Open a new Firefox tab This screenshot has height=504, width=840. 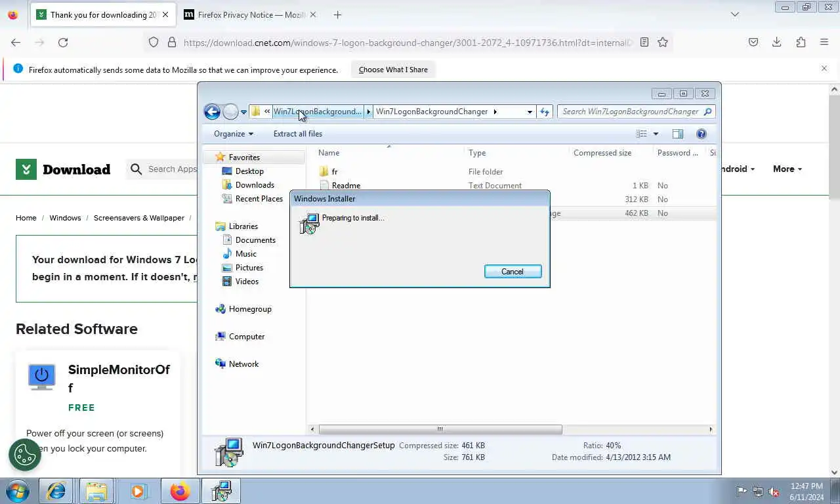pos(337,14)
